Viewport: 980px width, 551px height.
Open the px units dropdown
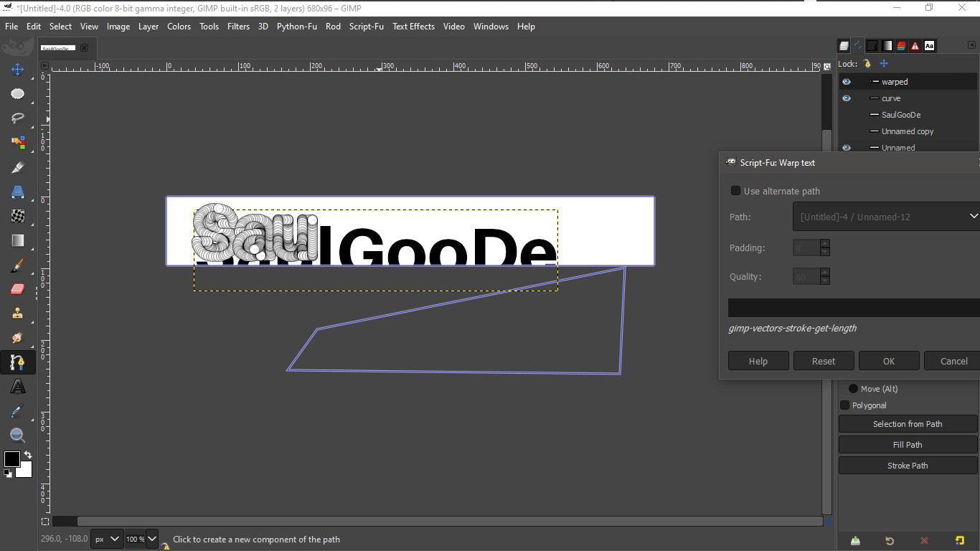[x=107, y=539]
